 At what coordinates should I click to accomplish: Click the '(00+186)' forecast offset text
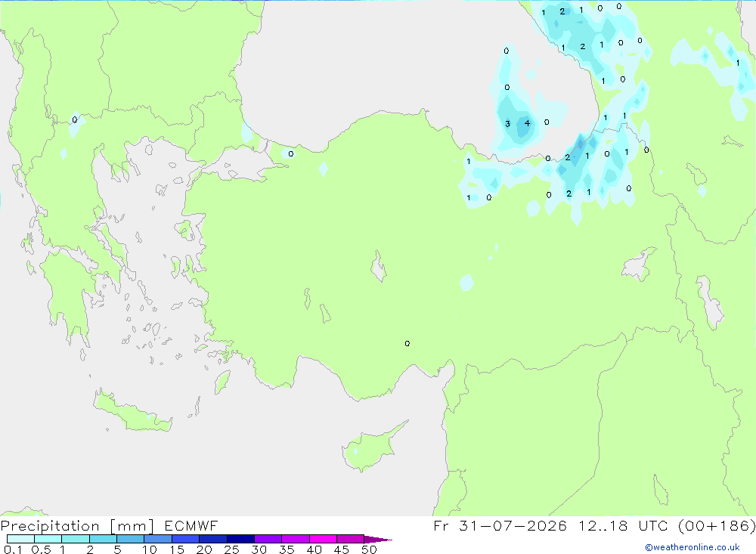(717, 525)
